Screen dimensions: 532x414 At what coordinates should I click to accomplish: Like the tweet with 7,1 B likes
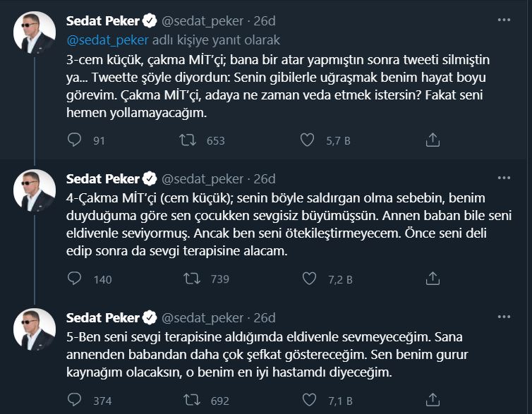(x=307, y=400)
